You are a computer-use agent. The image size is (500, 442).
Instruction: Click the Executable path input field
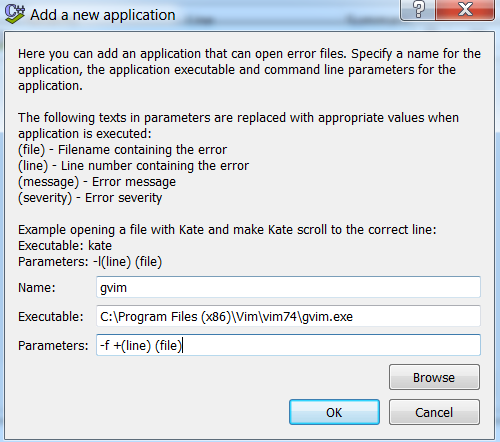[288, 316]
